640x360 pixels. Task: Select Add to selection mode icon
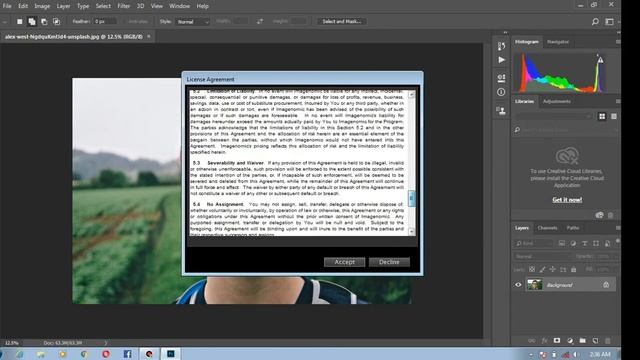(x=32, y=22)
